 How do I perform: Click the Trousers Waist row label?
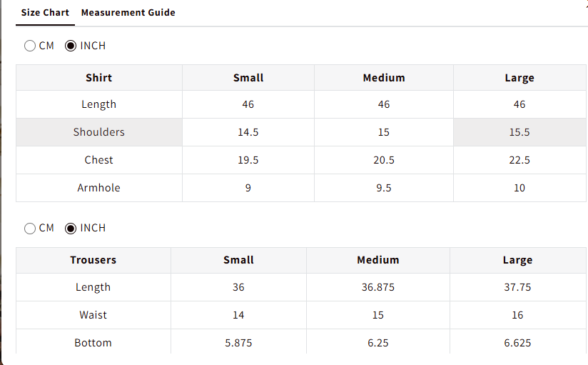click(93, 315)
